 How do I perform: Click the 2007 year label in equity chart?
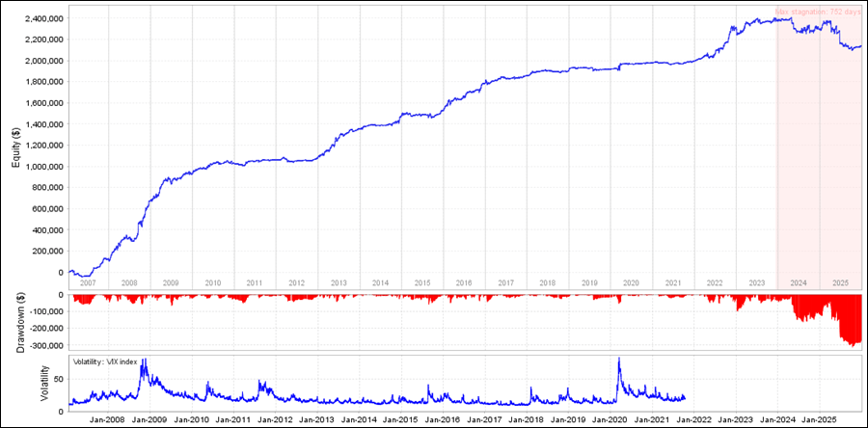coord(88,283)
